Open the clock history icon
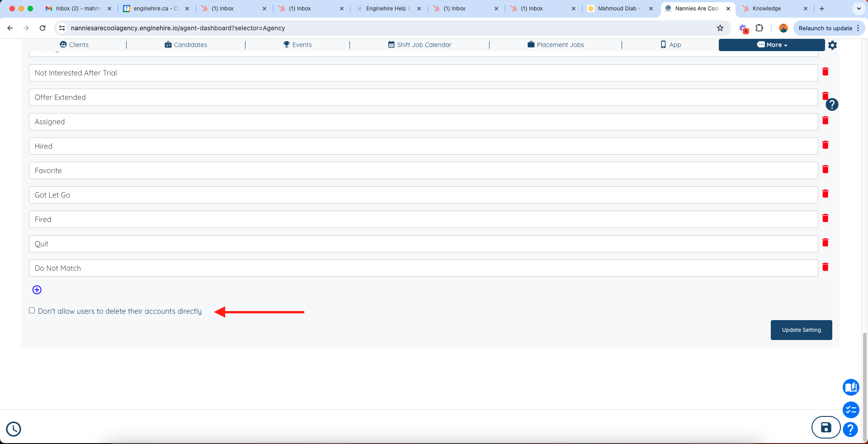The height and width of the screenshot is (444, 868). (x=14, y=429)
